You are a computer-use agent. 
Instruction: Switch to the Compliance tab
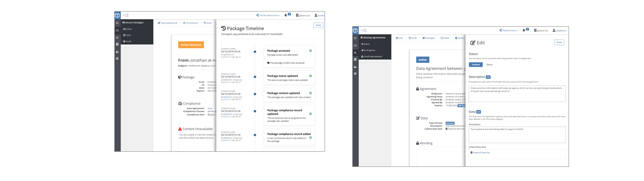(191, 23)
